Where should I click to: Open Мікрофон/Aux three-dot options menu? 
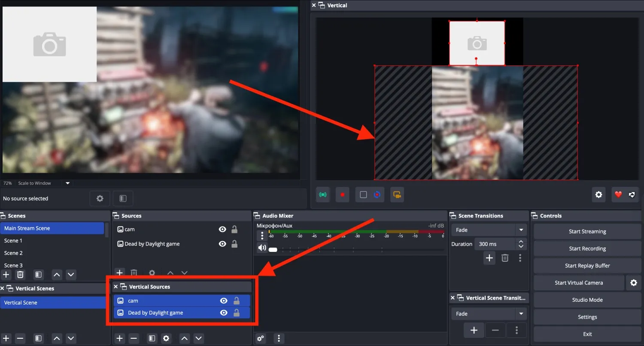click(x=262, y=236)
